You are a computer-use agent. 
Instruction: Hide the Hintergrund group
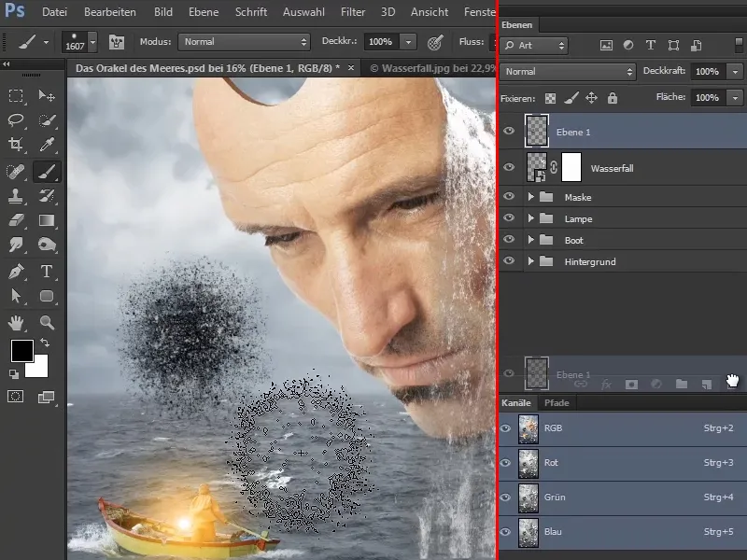(509, 261)
